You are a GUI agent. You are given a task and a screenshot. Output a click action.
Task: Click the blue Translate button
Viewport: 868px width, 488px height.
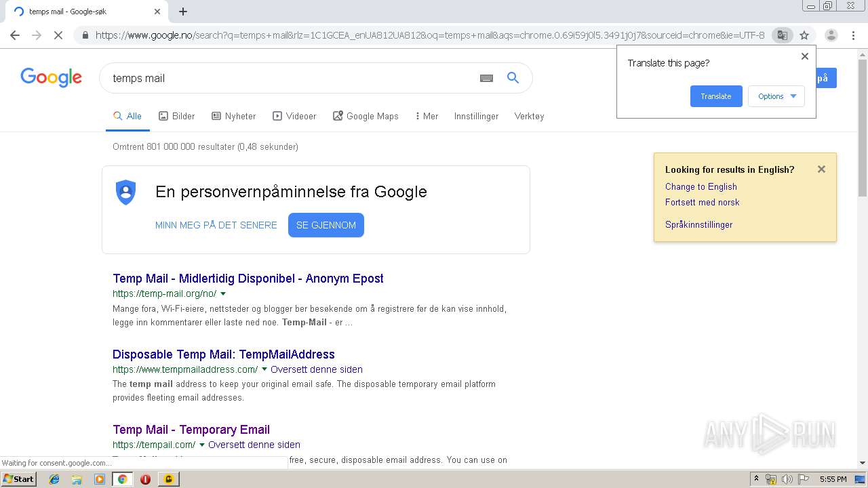(x=716, y=96)
